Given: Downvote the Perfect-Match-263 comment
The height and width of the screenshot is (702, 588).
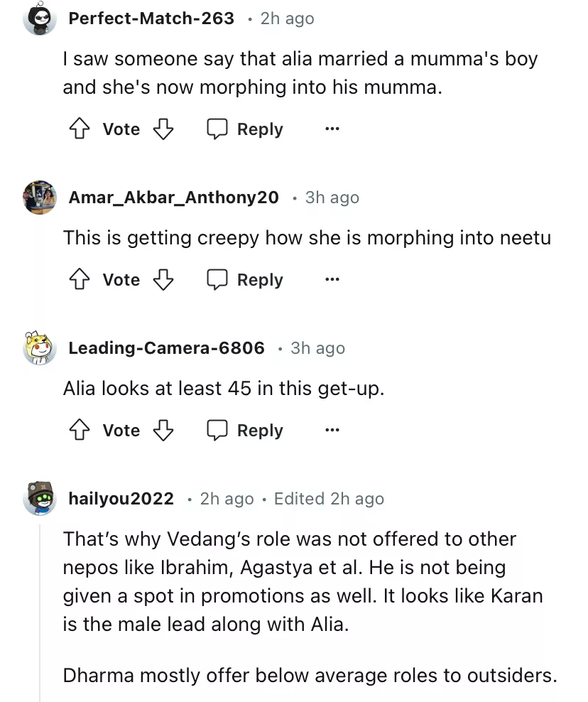Looking at the screenshot, I should 164,129.
